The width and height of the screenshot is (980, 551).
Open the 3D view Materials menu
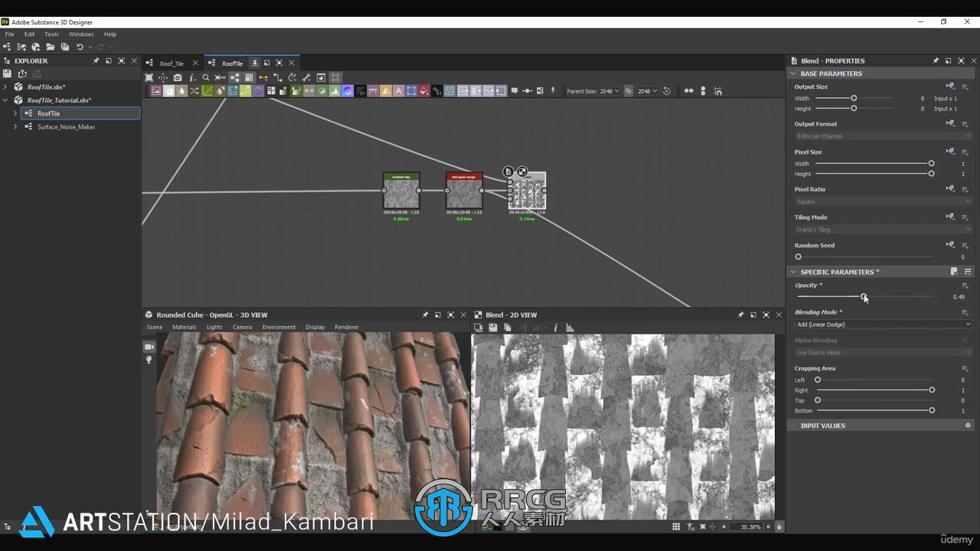tap(185, 327)
